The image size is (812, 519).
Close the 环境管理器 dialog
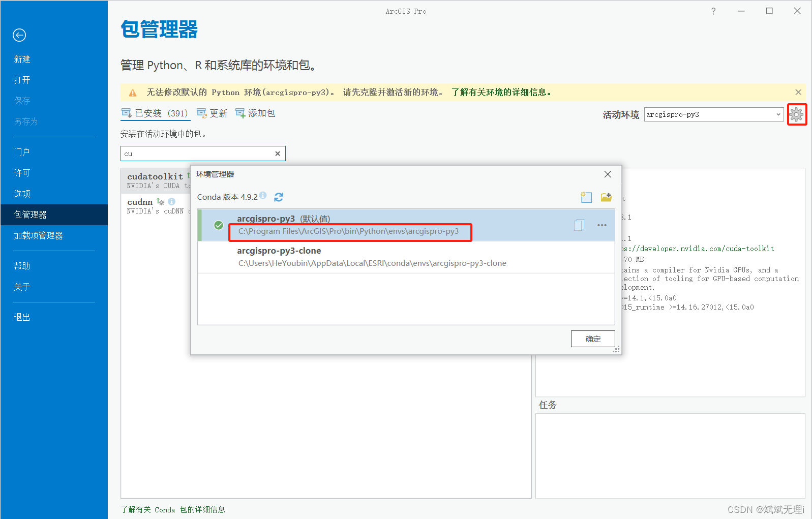tap(608, 174)
